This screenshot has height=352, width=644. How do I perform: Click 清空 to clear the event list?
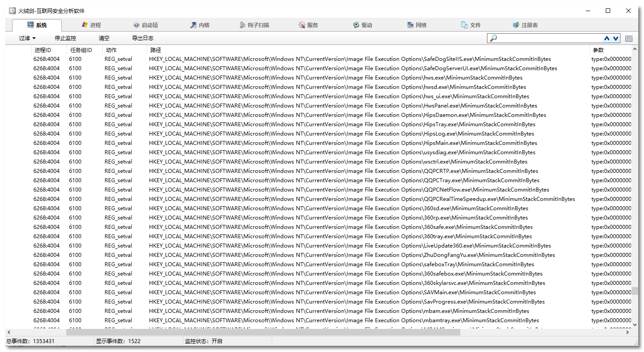pos(104,38)
